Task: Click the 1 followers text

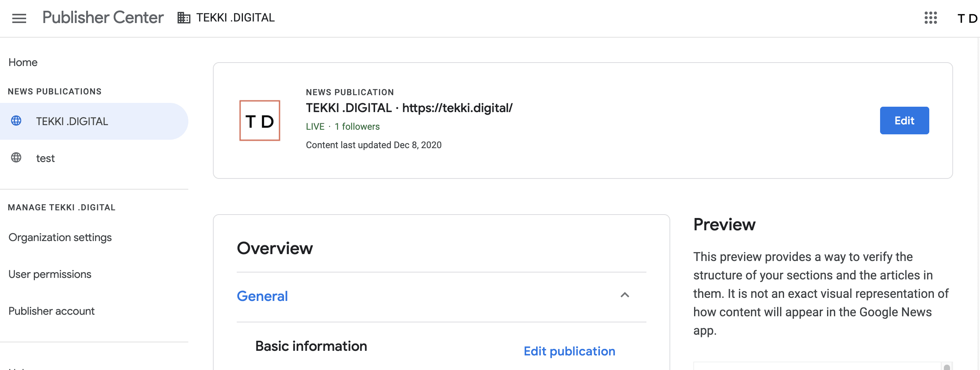Action: (357, 127)
